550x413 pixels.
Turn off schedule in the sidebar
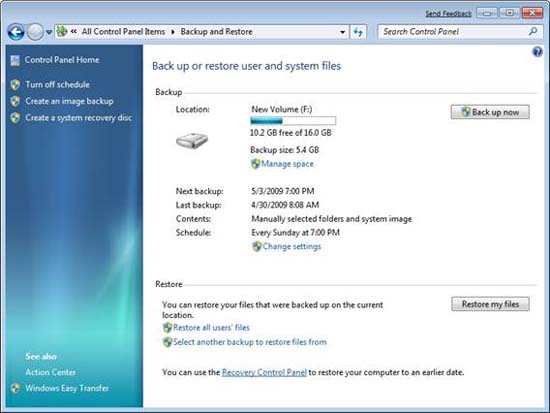click(x=57, y=85)
